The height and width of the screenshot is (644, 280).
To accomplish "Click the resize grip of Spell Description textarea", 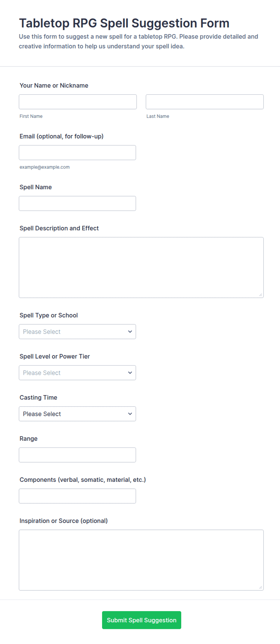I will point(260,295).
